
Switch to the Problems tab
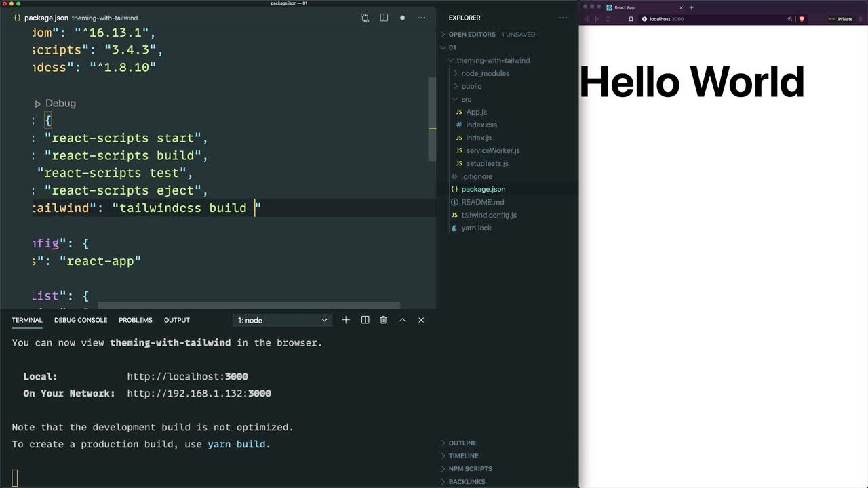(x=136, y=320)
